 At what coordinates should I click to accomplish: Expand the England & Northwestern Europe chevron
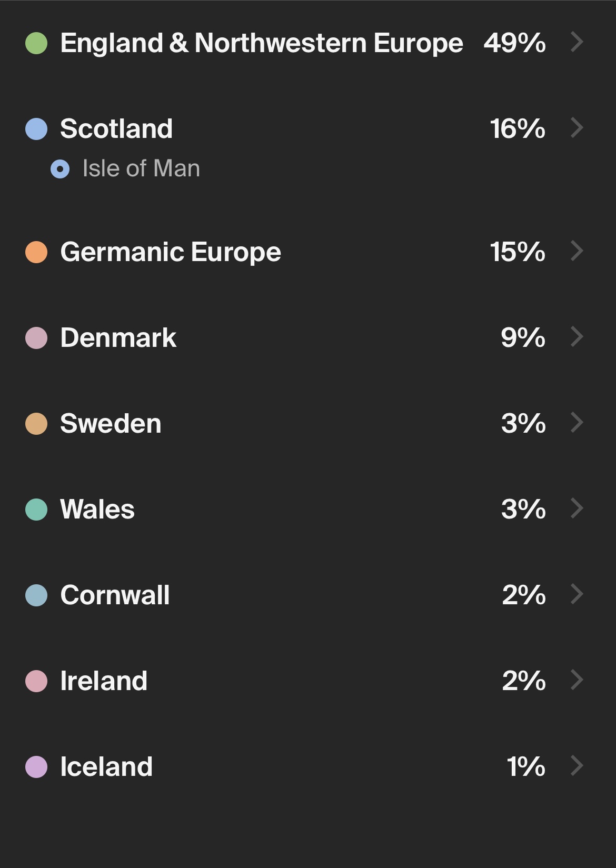(577, 42)
